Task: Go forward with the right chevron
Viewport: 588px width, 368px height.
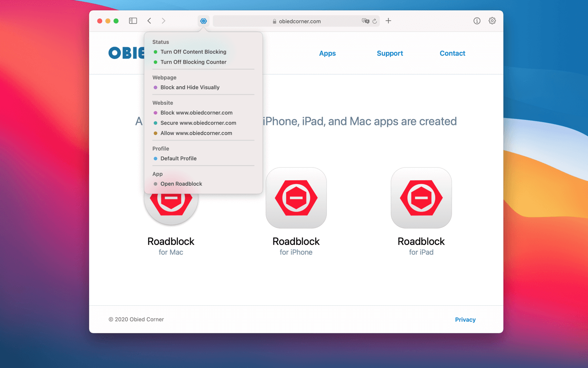Action: [163, 21]
